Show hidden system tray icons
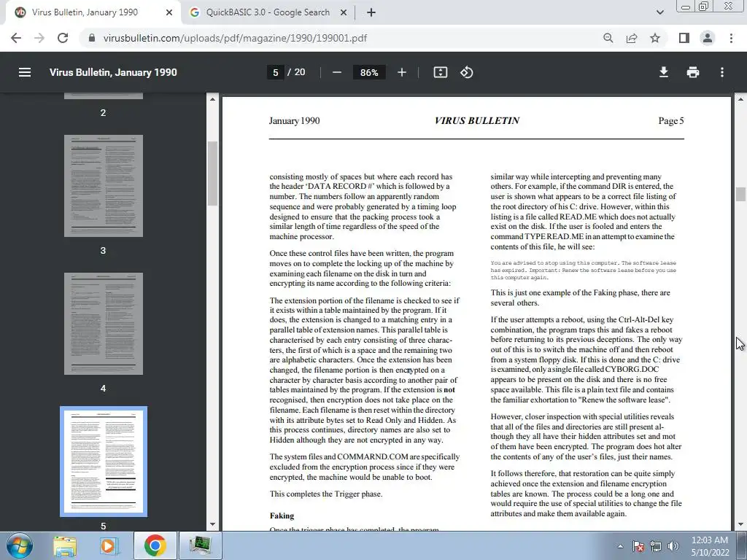The height and width of the screenshot is (560, 747). [620, 546]
